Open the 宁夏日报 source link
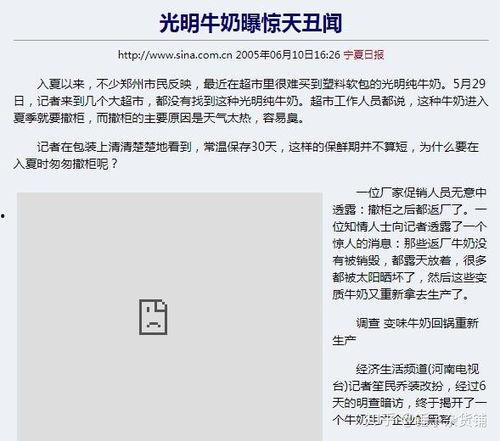Viewport: 500px width, 441px height. 364,55
